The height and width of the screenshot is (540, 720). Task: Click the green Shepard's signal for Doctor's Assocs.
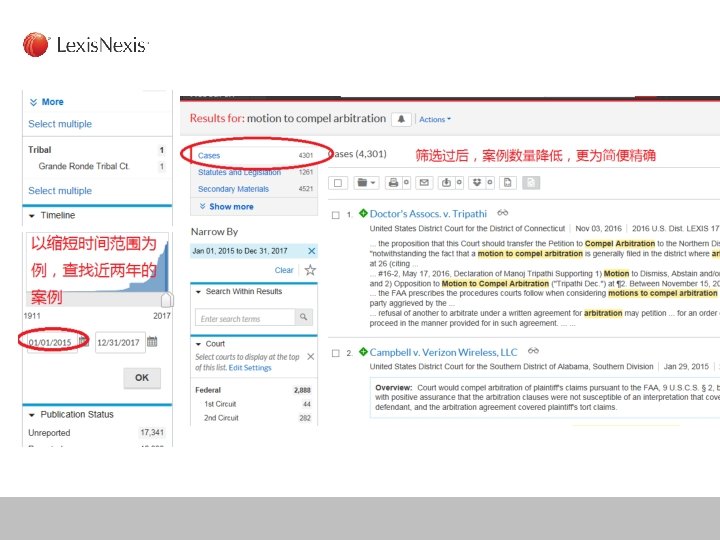coord(363,213)
